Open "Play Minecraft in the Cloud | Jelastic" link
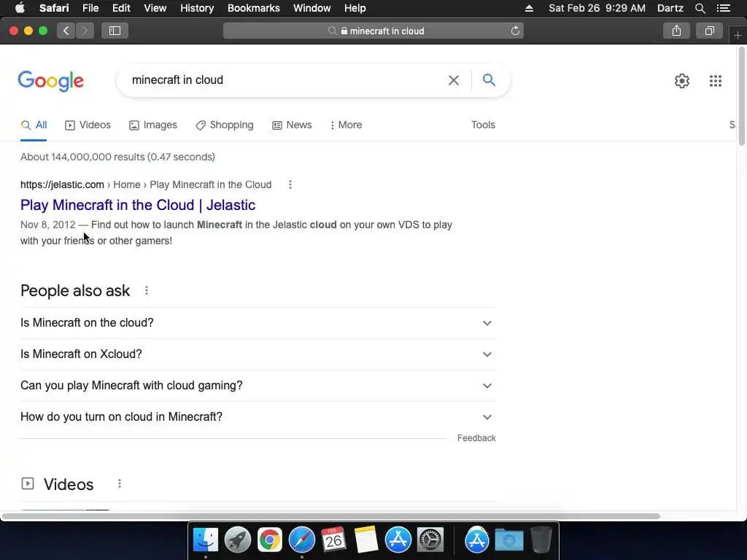Image resolution: width=747 pixels, height=560 pixels. [x=138, y=205]
